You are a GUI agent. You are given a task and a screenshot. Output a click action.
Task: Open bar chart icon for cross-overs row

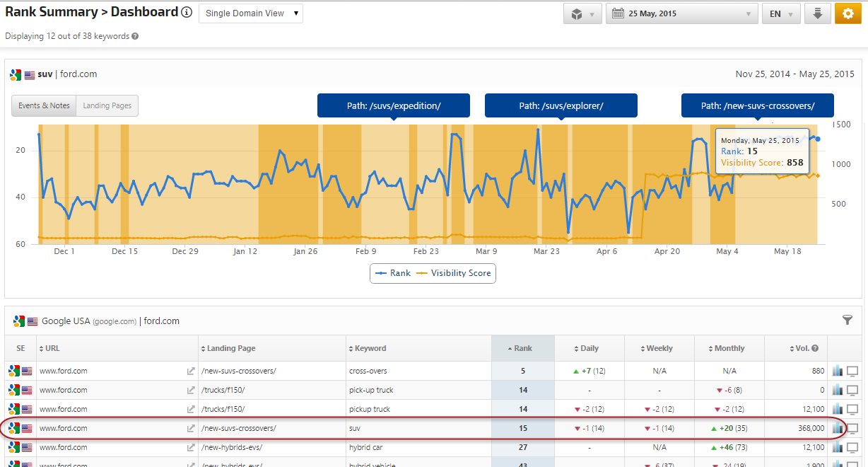point(838,371)
